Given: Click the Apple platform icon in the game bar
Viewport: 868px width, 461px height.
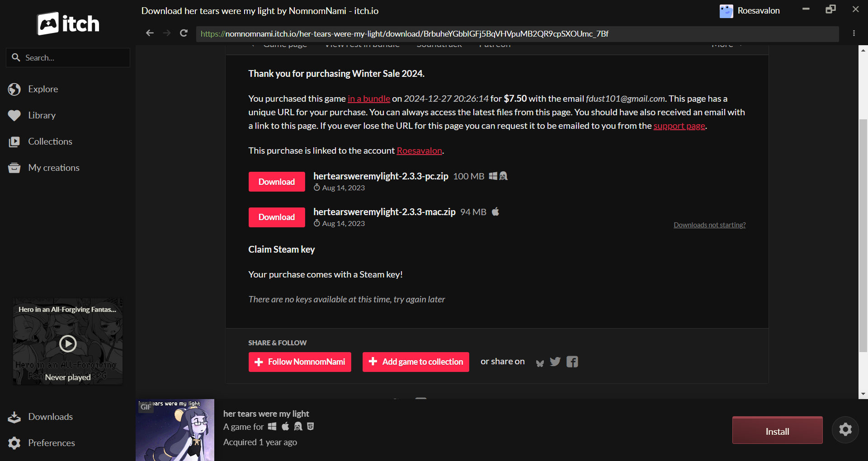Looking at the screenshot, I should tap(285, 426).
